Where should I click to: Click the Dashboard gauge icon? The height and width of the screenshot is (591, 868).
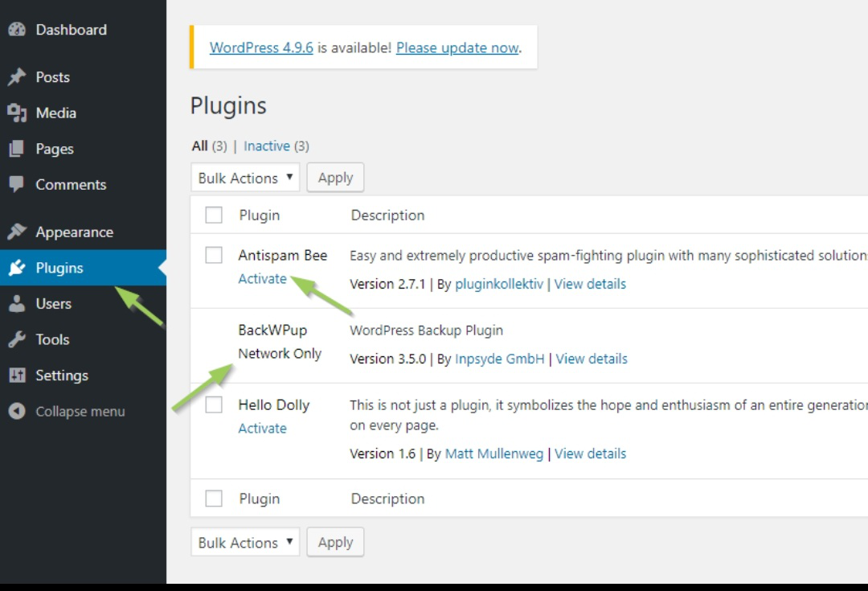pyautogui.click(x=17, y=30)
